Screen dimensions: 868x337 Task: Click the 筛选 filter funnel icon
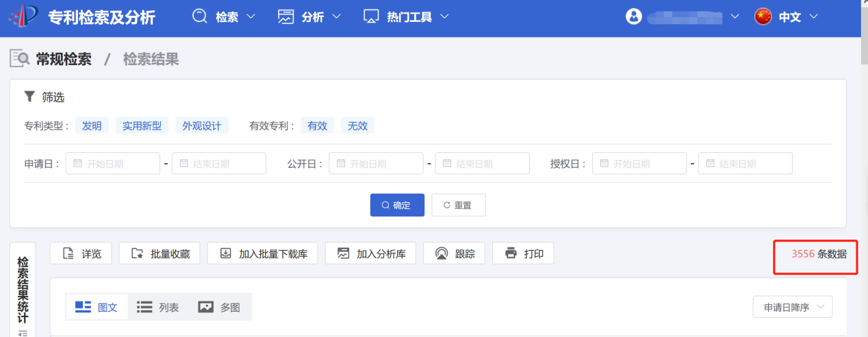point(29,97)
